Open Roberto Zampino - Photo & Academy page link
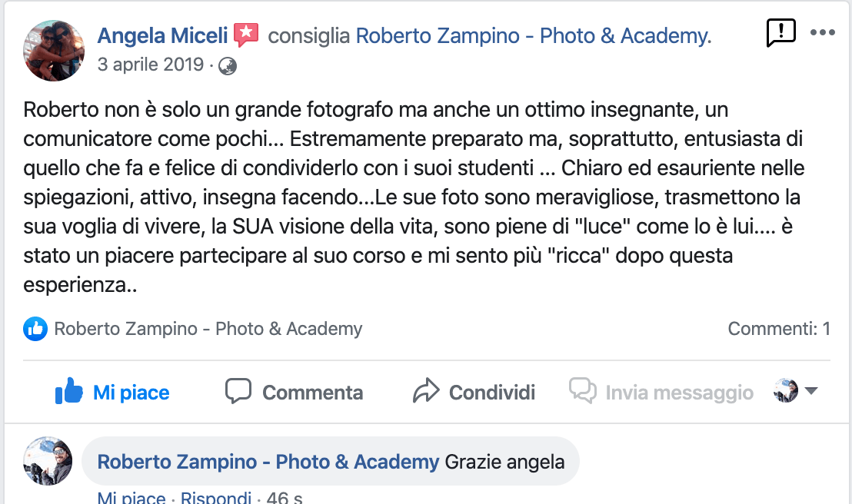 [x=533, y=35]
